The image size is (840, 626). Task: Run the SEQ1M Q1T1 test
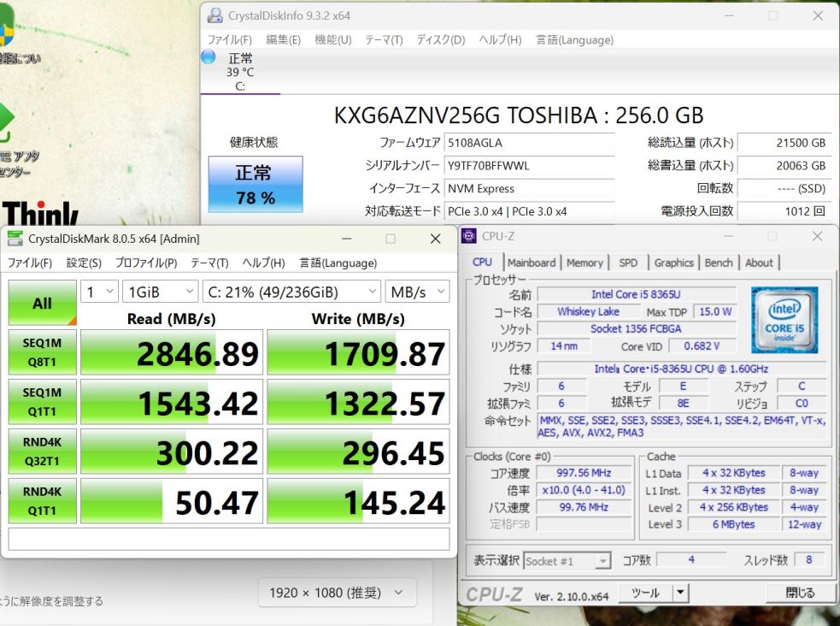coord(43,402)
